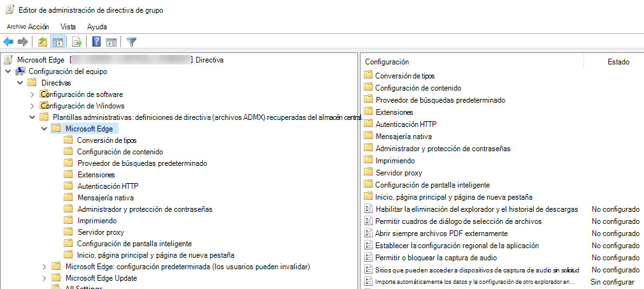The width and height of the screenshot is (644, 289).
Task: Expand the Configuración de software node
Action: click(x=32, y=94)
